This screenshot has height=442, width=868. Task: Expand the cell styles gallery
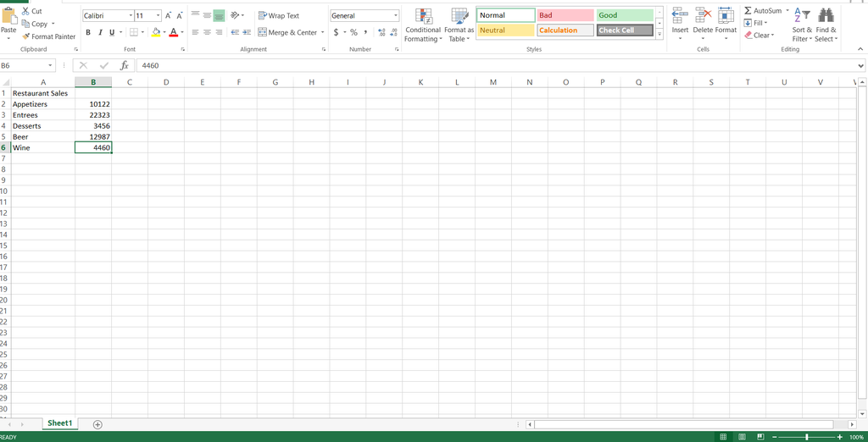point(659,34)
